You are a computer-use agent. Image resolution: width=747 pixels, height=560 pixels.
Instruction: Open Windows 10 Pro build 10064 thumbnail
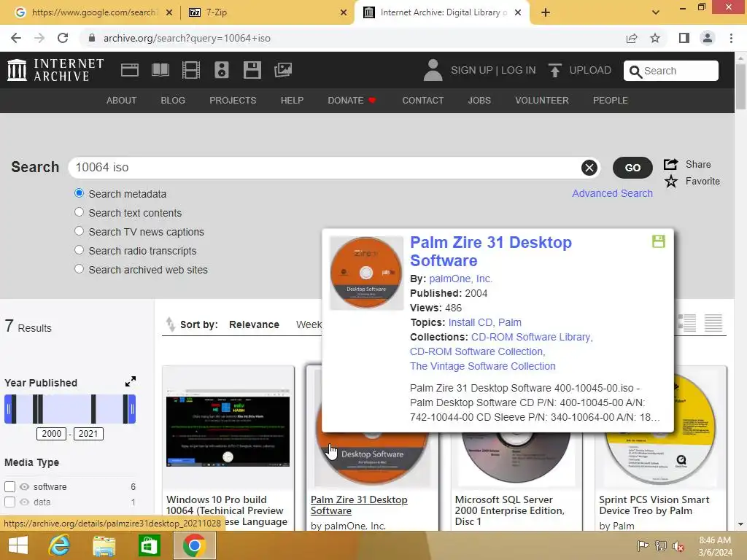pos(228,427)
